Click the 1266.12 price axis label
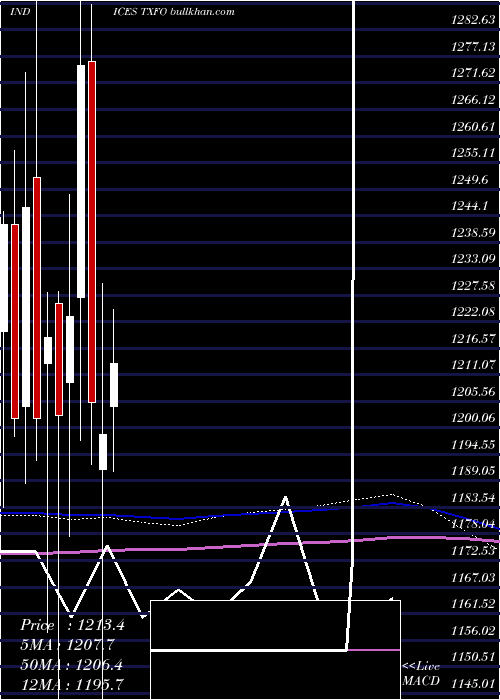 click(x=474, y=100)
